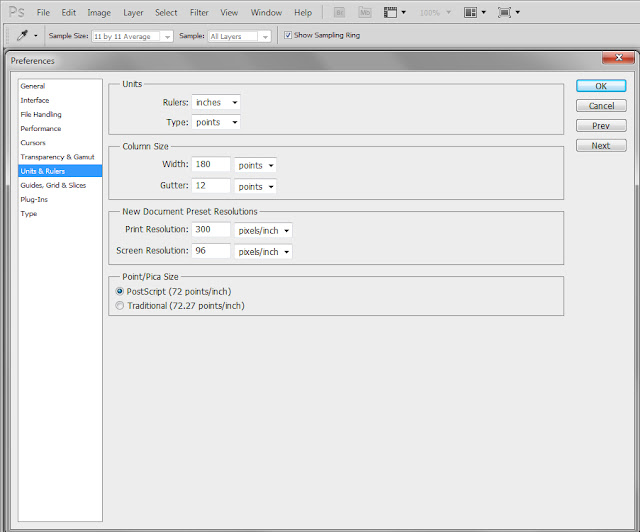Screen dimensions: 640x532
Task: Open the Filter menu
Action: 199,13
